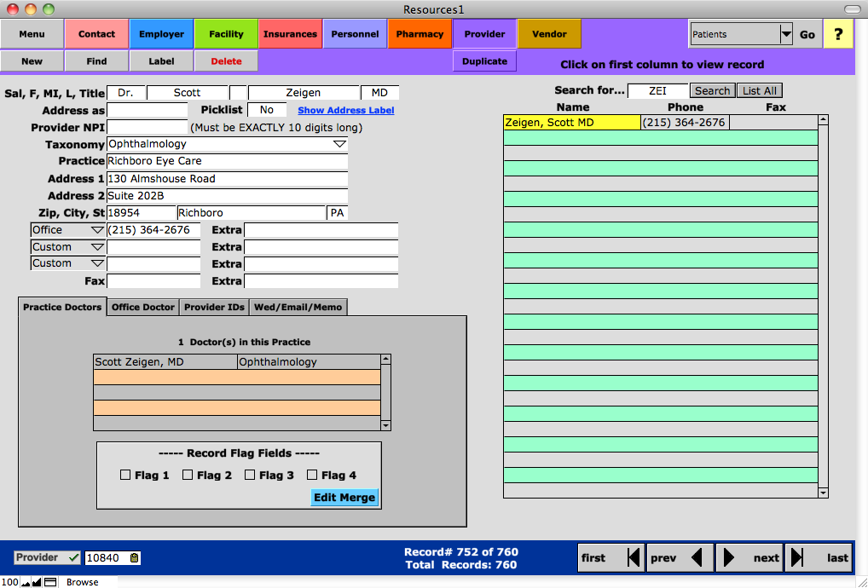Image resolution: width=868 pixels, height=588 pixels.
Task: Open the Contact section
Action: 96,34
